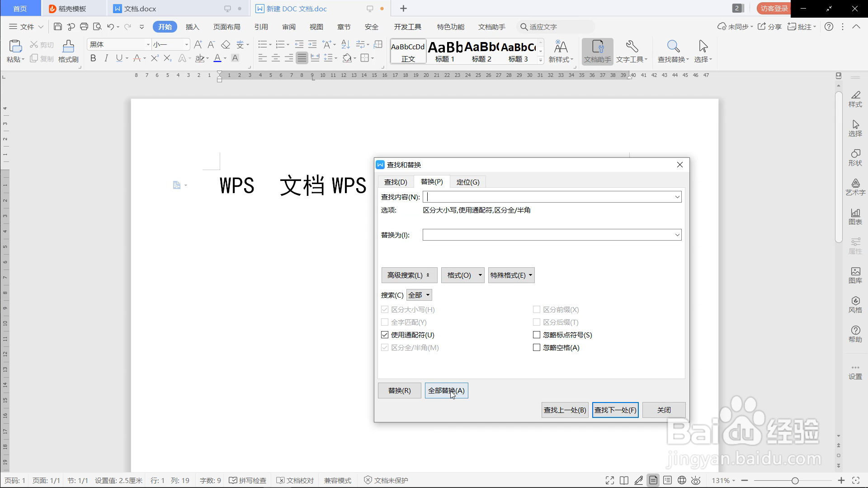Enable Ignore punctuation checkbox
Viewport: 868px width, 488px height.
point(537,335)
